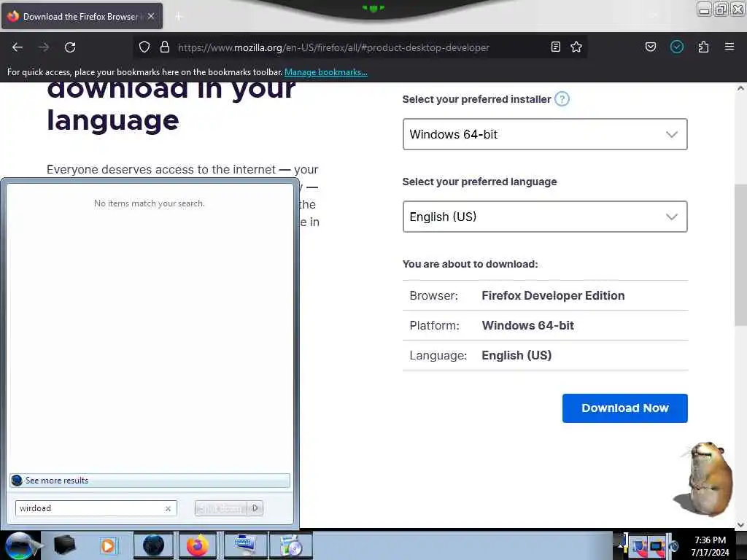
Task: Click the page vertical scrollbar thumb
Action: click(x=740, y=254)
